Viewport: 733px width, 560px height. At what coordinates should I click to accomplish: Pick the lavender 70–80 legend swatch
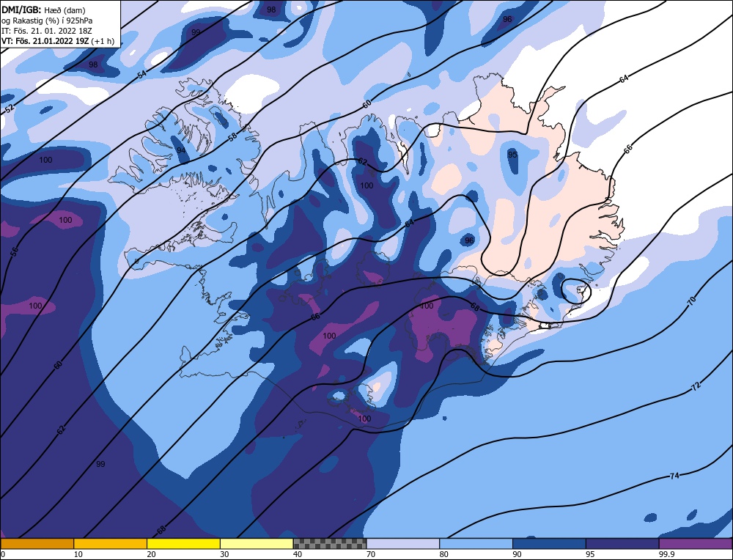[x=403, y=544]
